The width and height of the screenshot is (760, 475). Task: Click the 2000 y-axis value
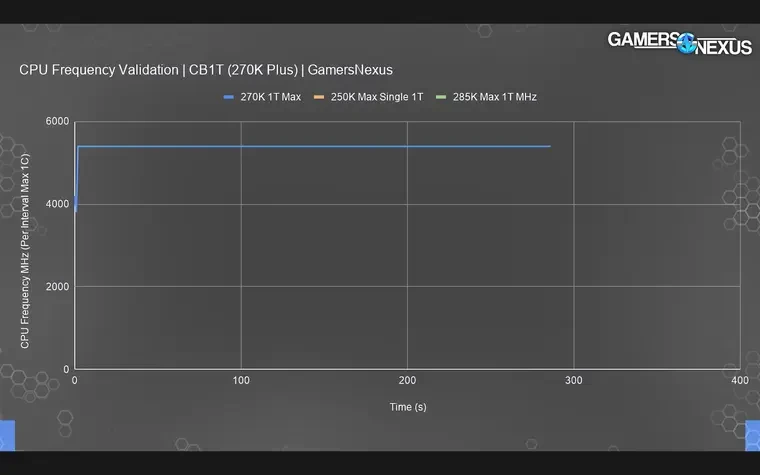(x=57, y=286)
